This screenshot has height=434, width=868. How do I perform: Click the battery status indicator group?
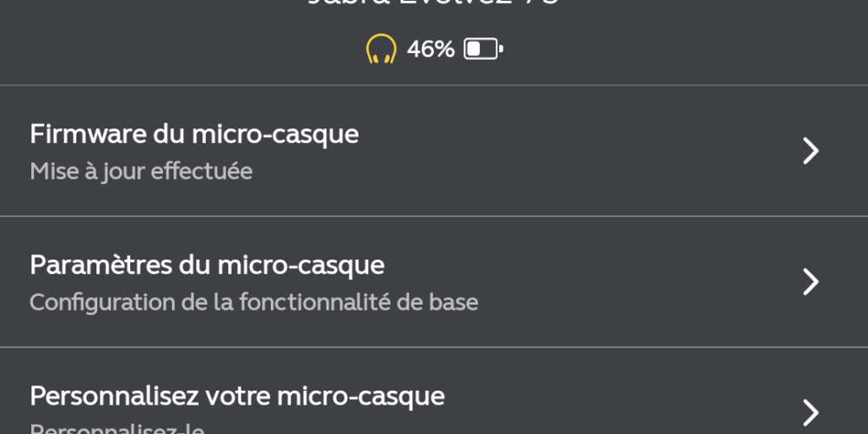(435, 49)
